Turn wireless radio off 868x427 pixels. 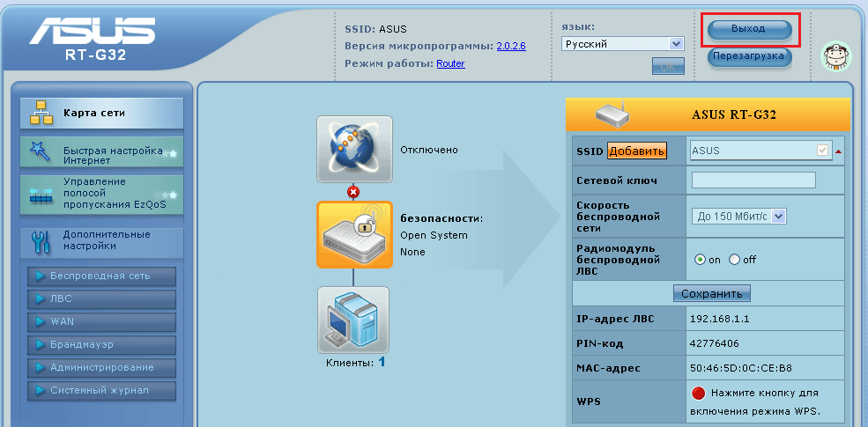735,260
